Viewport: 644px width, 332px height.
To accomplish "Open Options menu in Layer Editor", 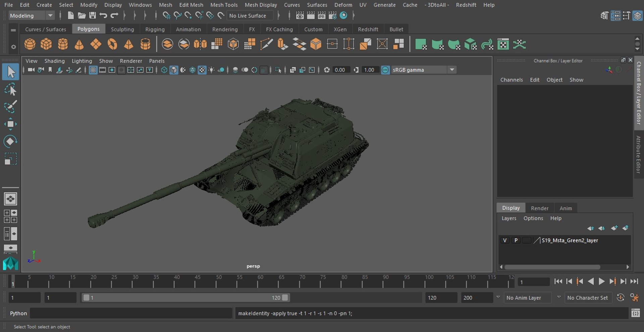I will 533,218.
